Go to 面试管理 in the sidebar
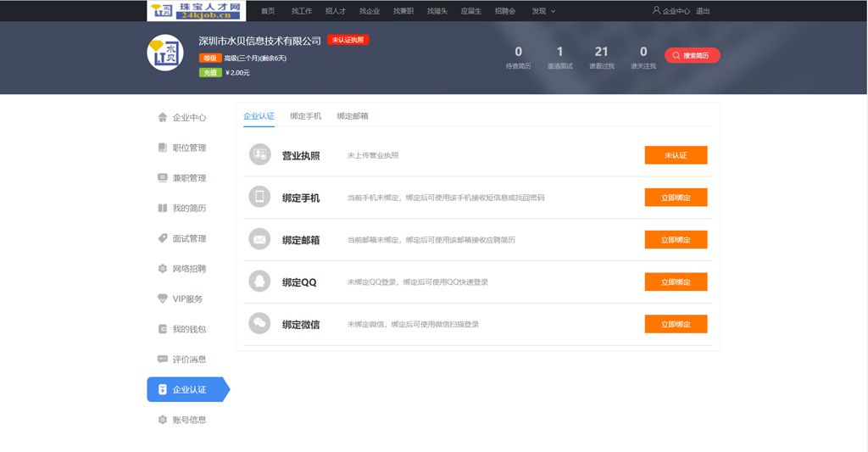 tap(188, 238)
